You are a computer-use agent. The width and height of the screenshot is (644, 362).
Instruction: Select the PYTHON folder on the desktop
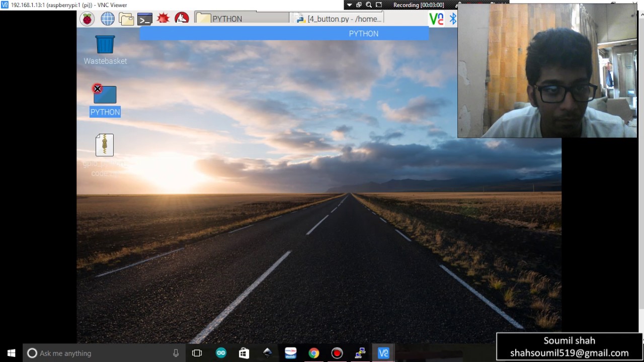(x=105, y=95)
